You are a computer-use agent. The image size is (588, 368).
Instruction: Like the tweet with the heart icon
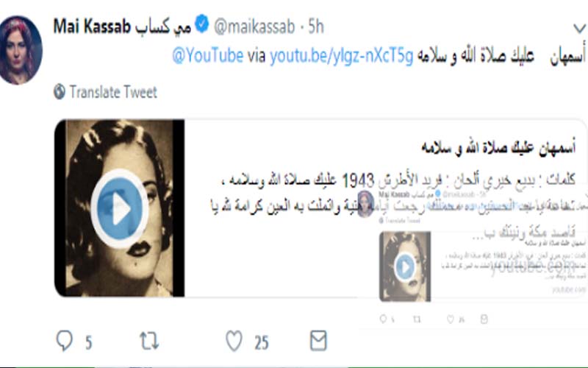coord(234,341)
